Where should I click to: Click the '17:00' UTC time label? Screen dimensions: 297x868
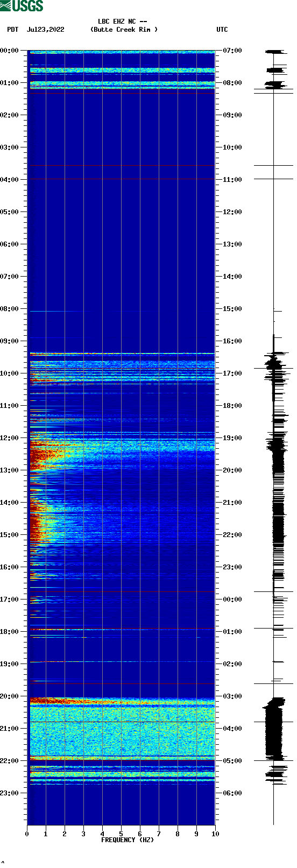[232, 373]
